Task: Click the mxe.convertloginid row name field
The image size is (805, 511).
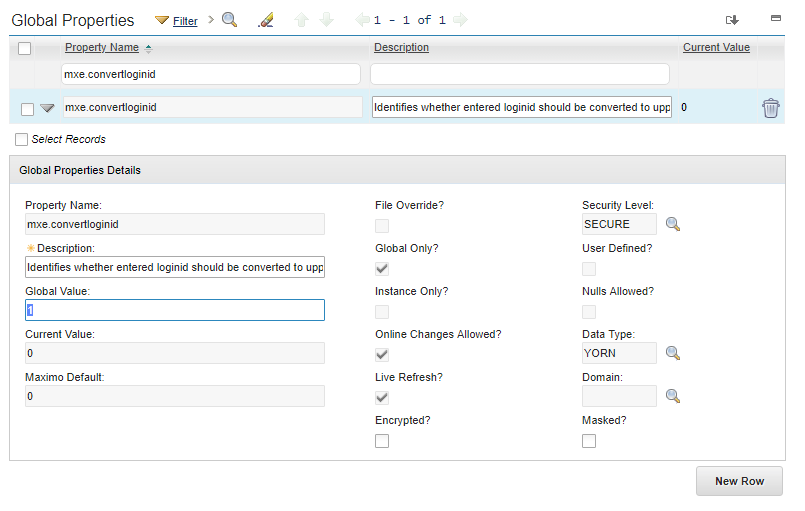Action: click(x=213, y=107)
